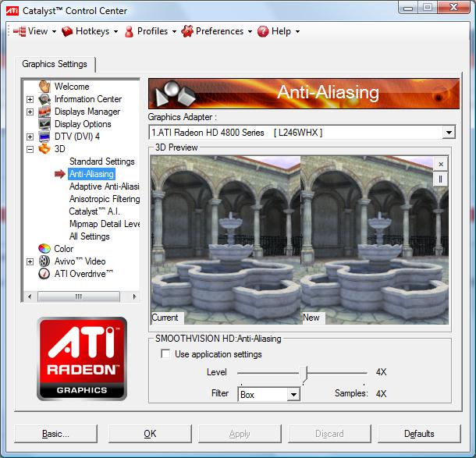This screenshot has height=458, width=476.
Task: Expand the Avivo Video tree node
Action: click(x=30, y=261)
